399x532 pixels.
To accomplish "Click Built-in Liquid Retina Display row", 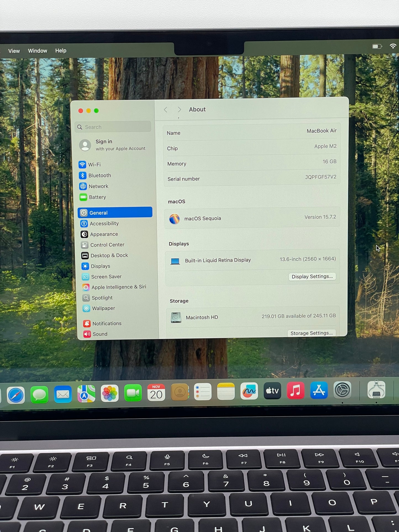I will [x=252, y=260].
